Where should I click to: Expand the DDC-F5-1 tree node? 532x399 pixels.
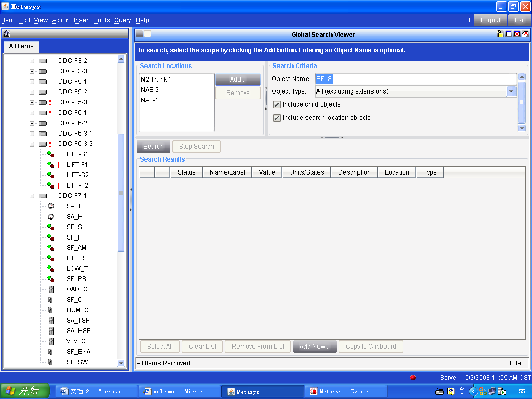click(x=32, y=82)
